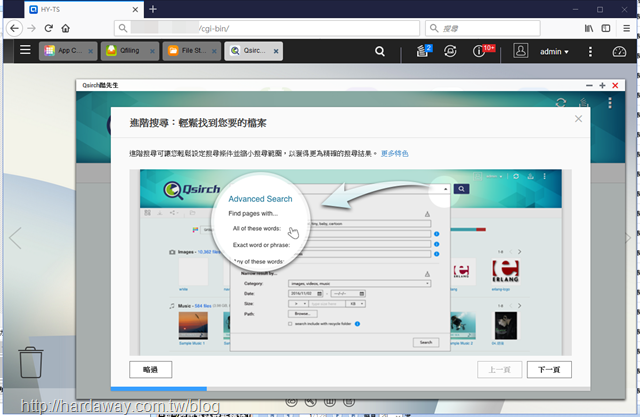Open the browser hamburger menu

tap(627, 28)
